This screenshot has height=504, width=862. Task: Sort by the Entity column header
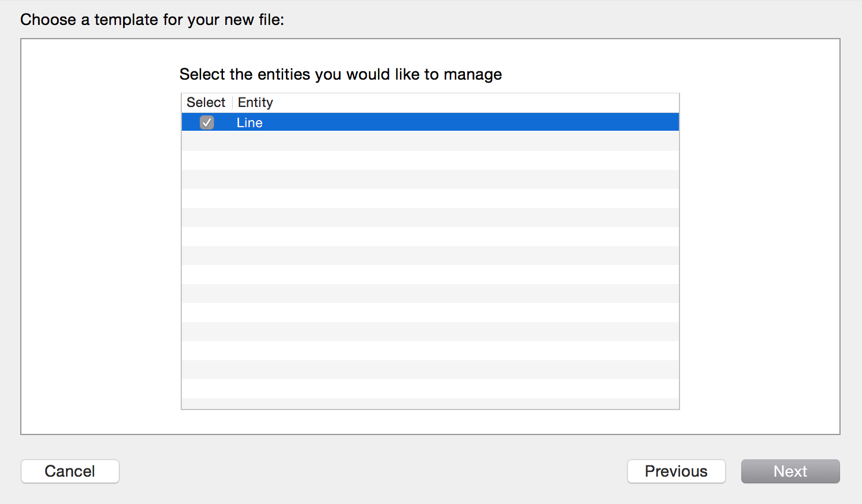click(256, 102)
